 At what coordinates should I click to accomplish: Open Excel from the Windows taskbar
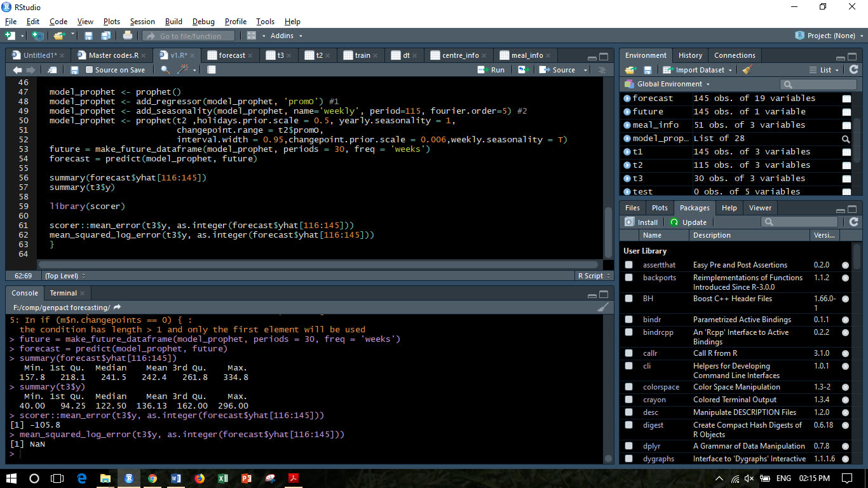point(223,478)
